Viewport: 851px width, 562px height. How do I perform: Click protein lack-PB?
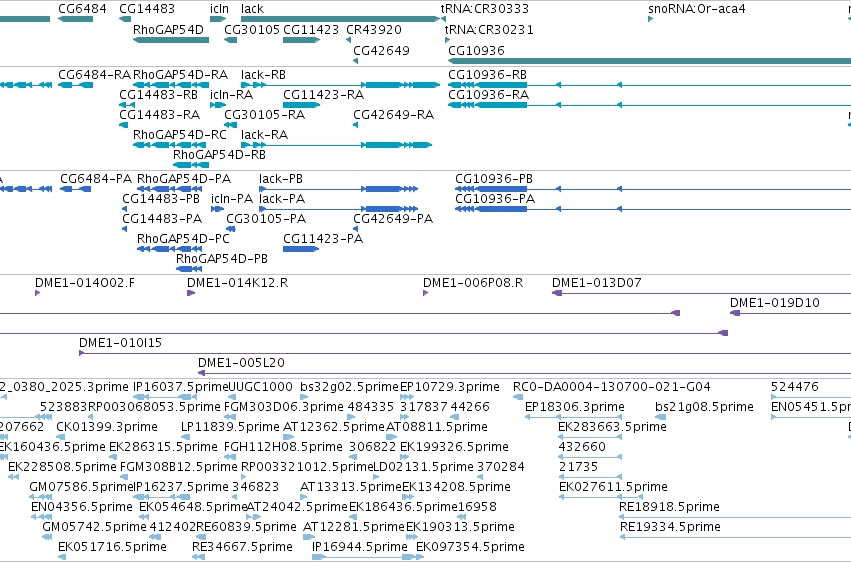coord(281,179)
